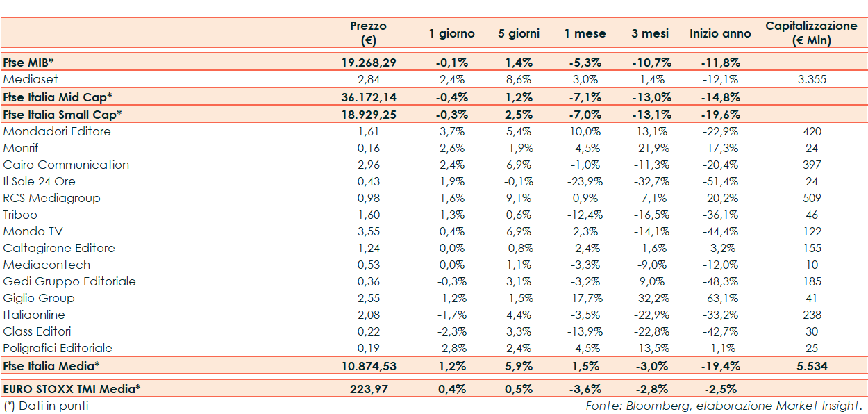Image resolution: width=868 pixels, height=414 pixels.
Task: Select the Inizio anno column header
Action: pos(720,33)
